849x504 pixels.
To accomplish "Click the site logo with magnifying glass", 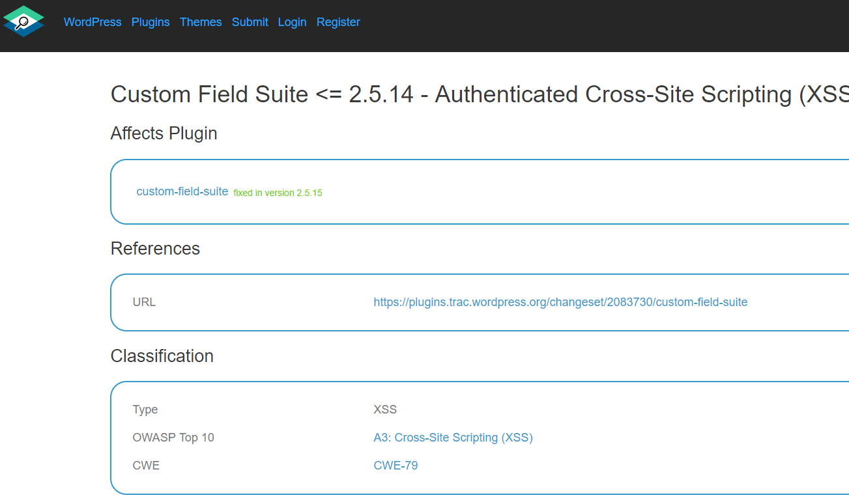I will pyautogui.click(x=23, y=21).
